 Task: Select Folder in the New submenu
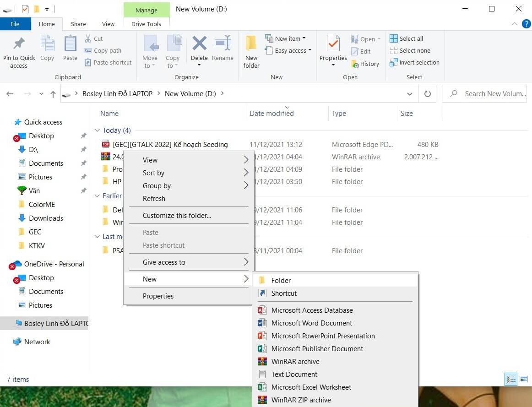(281, 280)
